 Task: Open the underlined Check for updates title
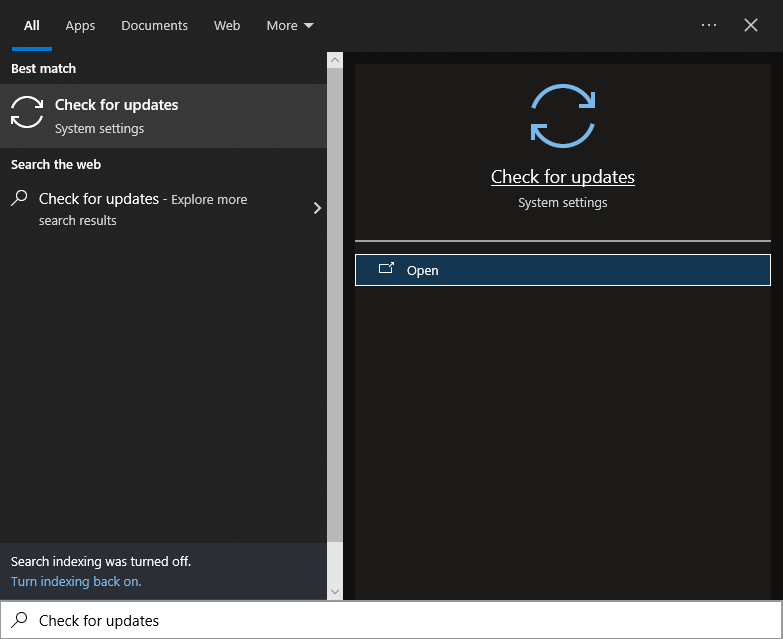point(562,177)
